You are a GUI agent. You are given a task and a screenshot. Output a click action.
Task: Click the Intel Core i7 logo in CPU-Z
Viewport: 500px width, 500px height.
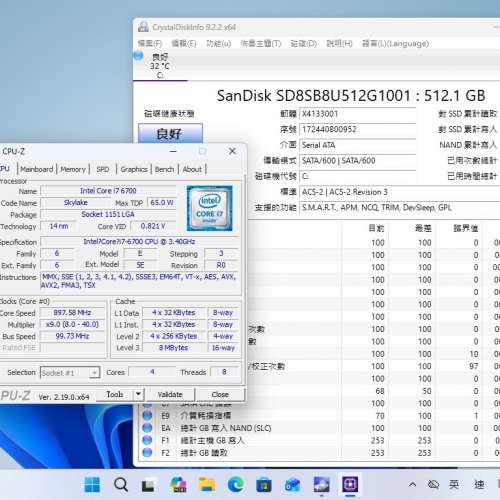[209, 208]
